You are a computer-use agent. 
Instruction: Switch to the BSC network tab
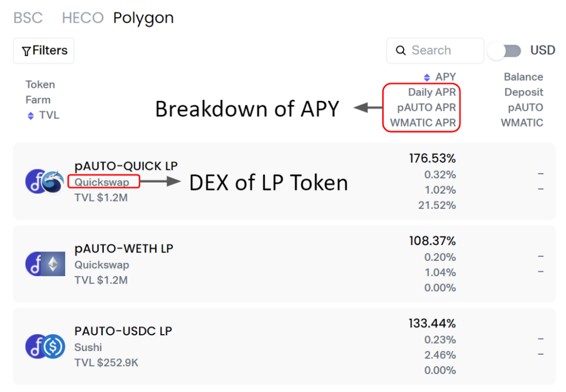click(28, 18)
